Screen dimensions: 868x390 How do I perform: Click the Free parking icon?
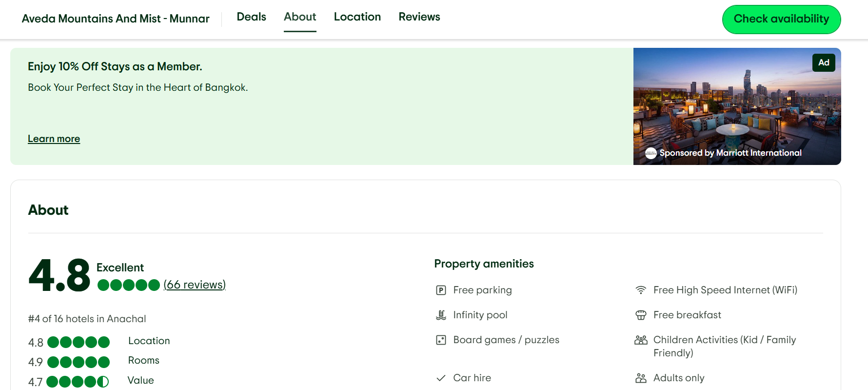[x=441, y=290]
